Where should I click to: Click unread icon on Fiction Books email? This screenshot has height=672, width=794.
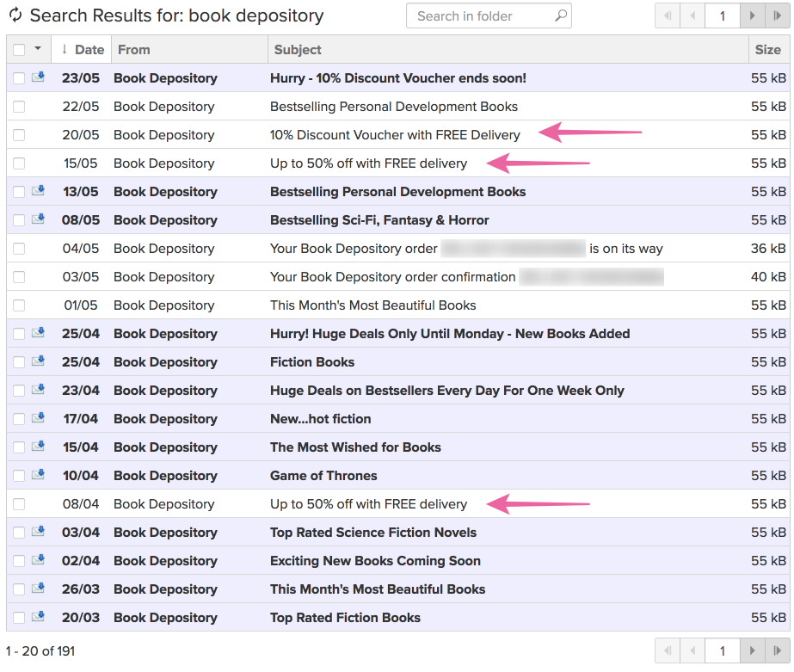point(38,361)
